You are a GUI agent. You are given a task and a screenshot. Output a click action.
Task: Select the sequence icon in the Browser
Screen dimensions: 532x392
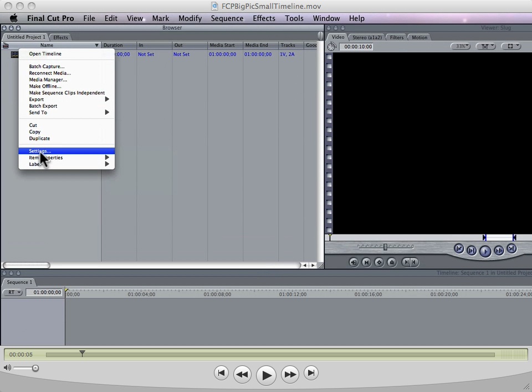click(14, 54)
